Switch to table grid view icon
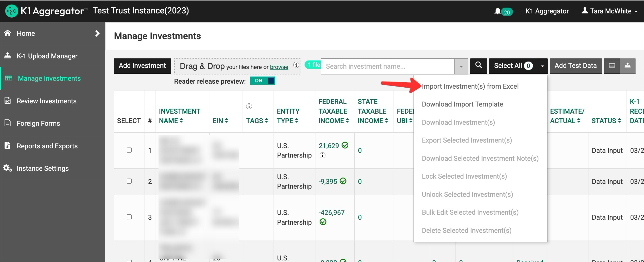644x262 pixels. (x=612, y=66)
